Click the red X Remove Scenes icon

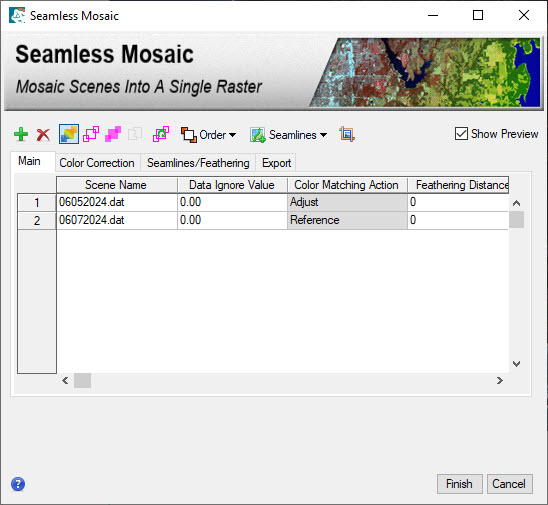43,135
